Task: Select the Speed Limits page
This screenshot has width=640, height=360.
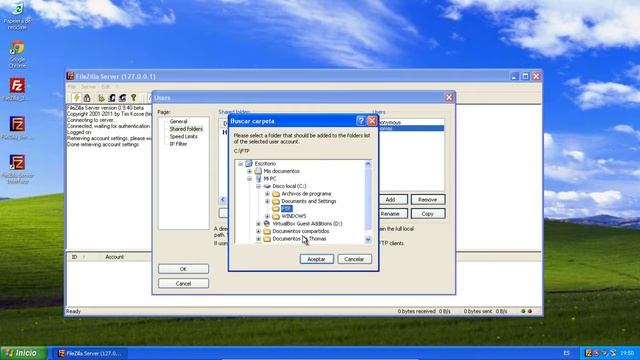Action: (183, 136)
